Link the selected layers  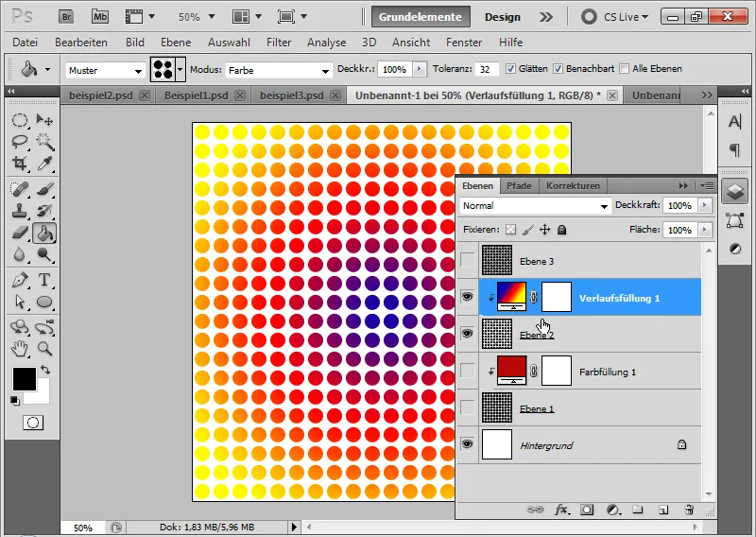[535, 510]
